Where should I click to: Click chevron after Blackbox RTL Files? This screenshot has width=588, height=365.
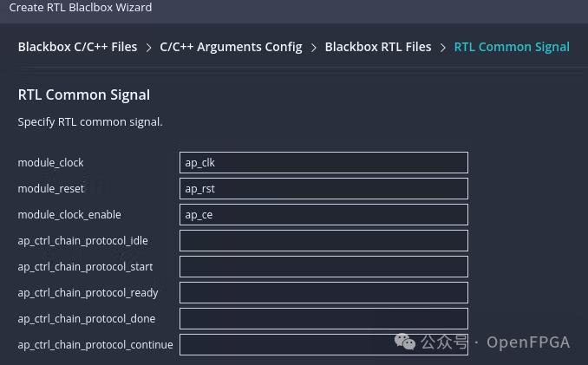443,48
